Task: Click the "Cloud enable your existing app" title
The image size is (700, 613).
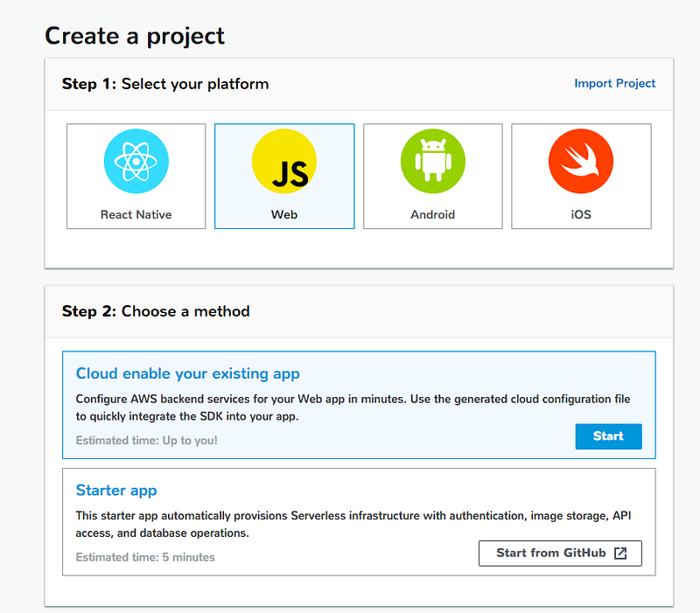Action: pyautogui.click(x=188, y=373)
